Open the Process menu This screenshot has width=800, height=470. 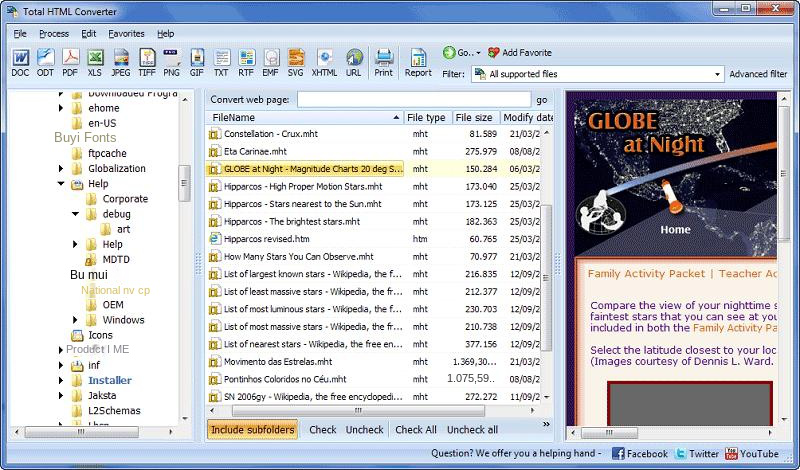[54, 33]
